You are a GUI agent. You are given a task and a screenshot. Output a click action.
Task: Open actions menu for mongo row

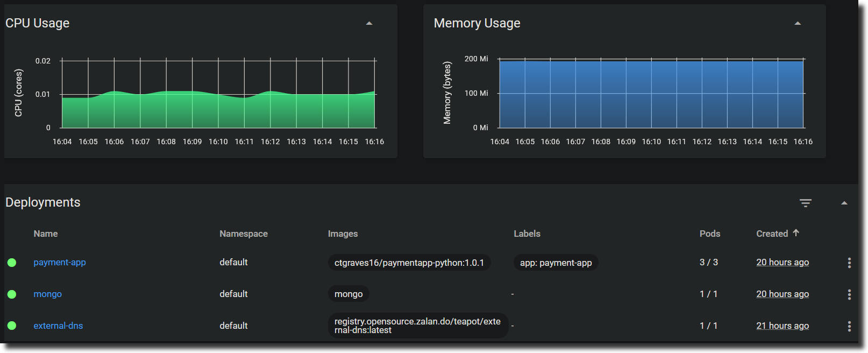point(849,294)
